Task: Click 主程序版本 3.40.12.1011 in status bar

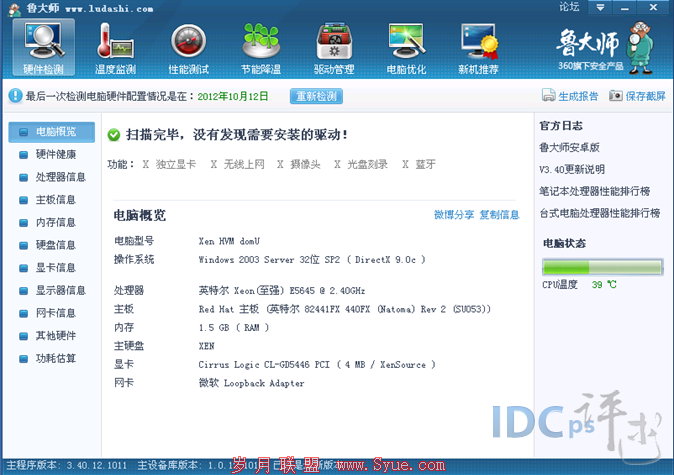Action: (67, 466)
